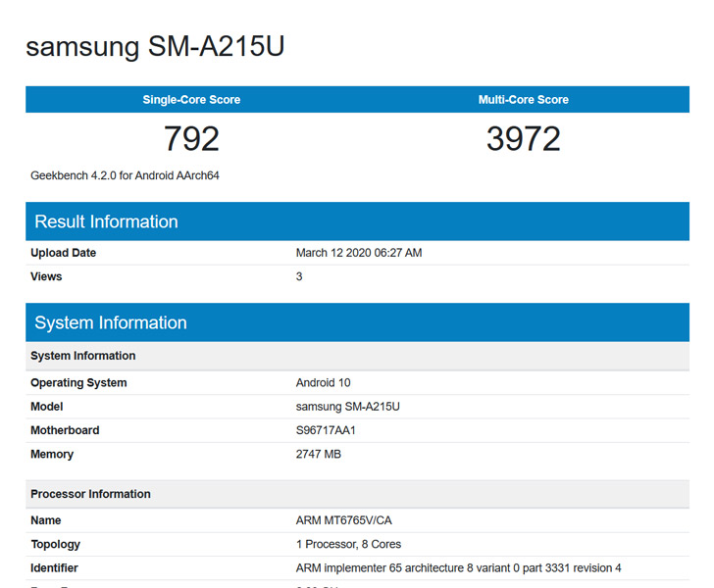Select the Single-Core Score header

tap(191, 100)
